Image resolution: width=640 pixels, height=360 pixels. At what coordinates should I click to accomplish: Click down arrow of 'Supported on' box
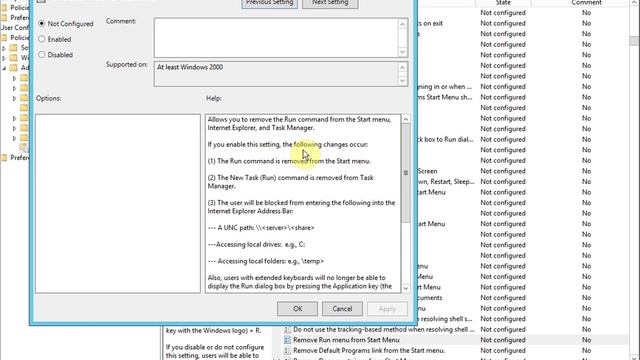[x=402, y=81]
